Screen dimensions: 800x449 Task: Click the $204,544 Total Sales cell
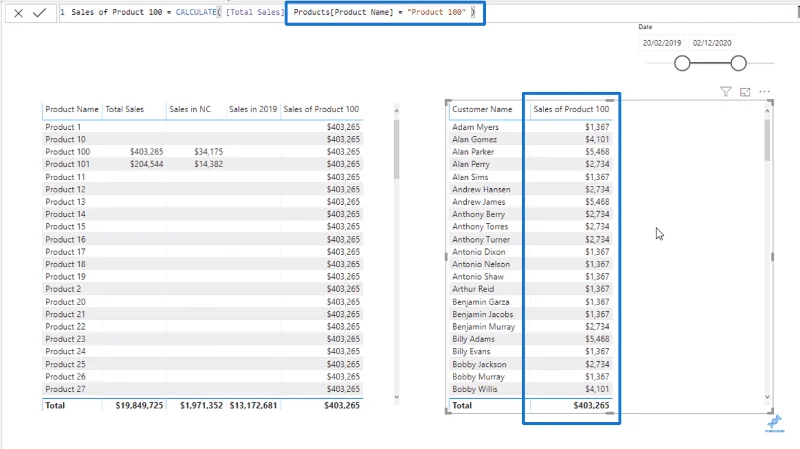click(x=146, y=164)
